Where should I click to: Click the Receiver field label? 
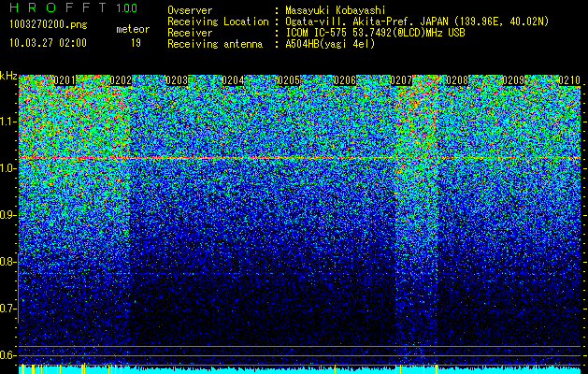[x=190, y=33]
